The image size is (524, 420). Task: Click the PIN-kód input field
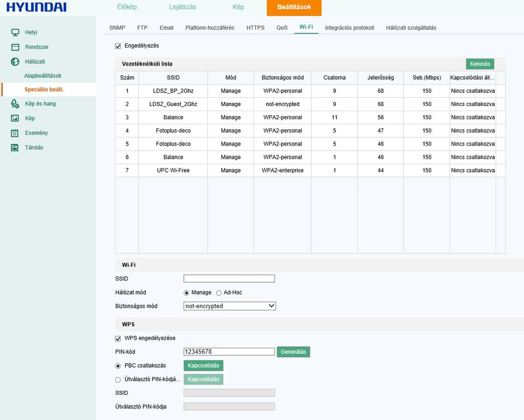pos(229,351)
